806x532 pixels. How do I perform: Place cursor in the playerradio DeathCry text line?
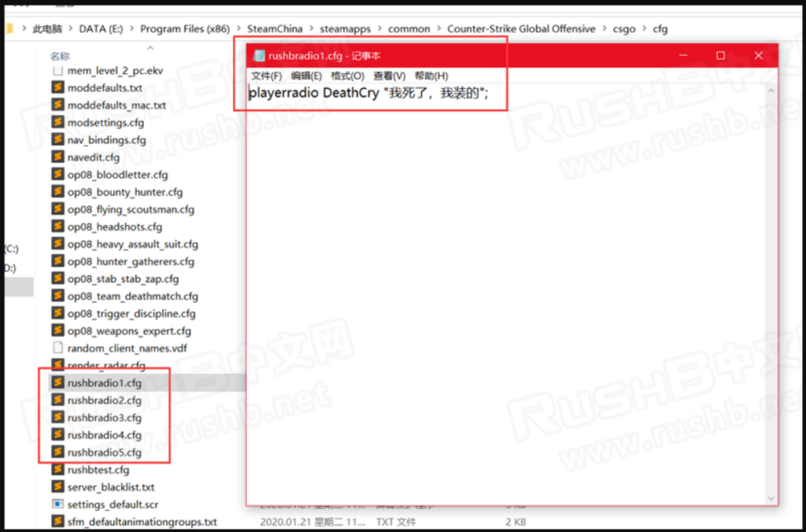click(x=368, y=93)
